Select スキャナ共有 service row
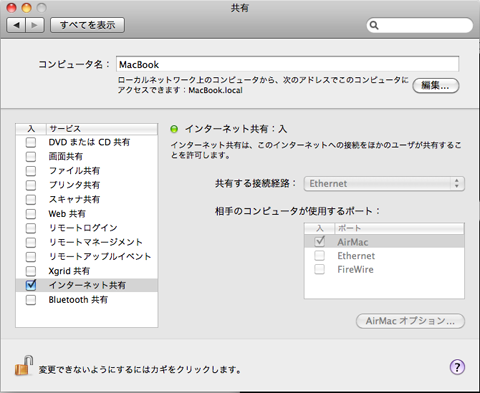Viewport: 480px width, 393px height. tap(87, 199)
